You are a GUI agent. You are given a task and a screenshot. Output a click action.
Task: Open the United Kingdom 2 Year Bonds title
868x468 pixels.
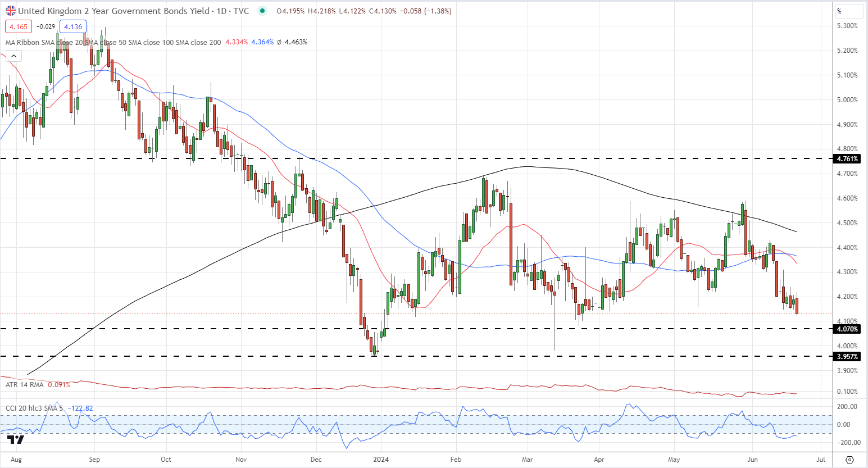pyautogui.click(x=114, y=11)
